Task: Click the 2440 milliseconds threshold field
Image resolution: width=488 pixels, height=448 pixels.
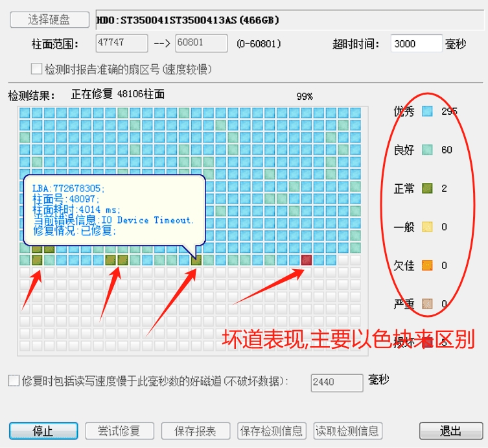Action: [x=336, y=382]
